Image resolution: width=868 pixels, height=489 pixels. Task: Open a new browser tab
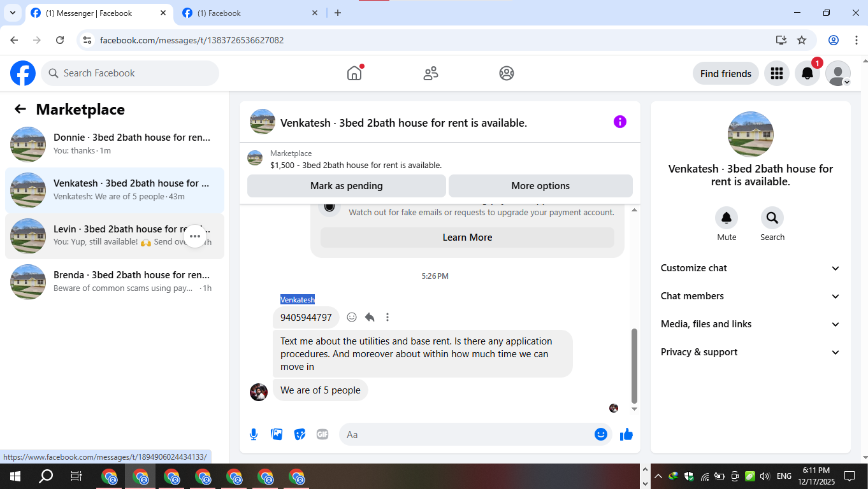click(x=338, y=13)
